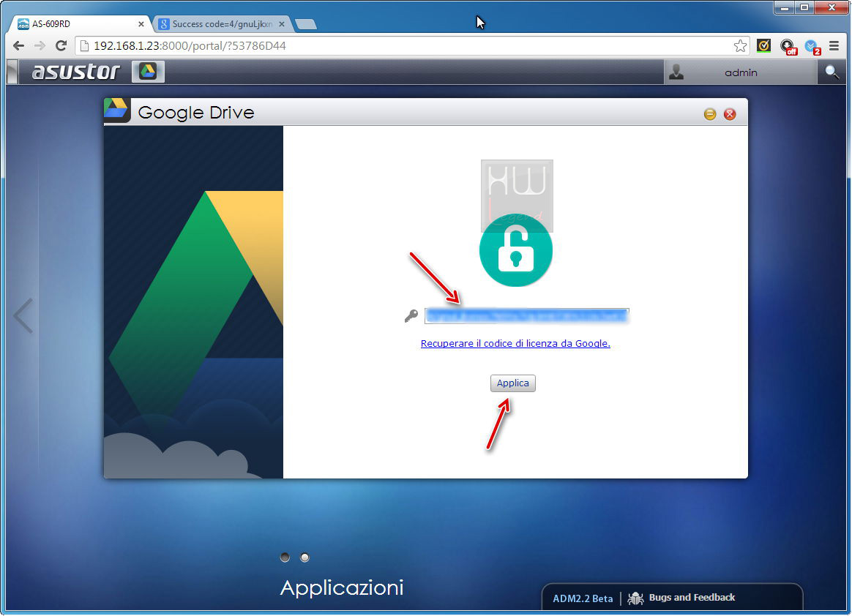
Task: Click the browser Back arrow
Action: click(18, 45)
